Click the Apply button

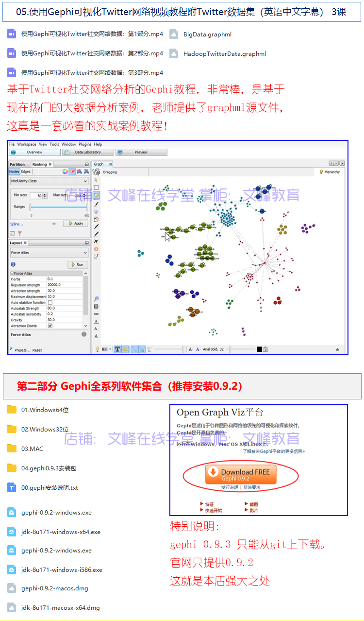76,224
